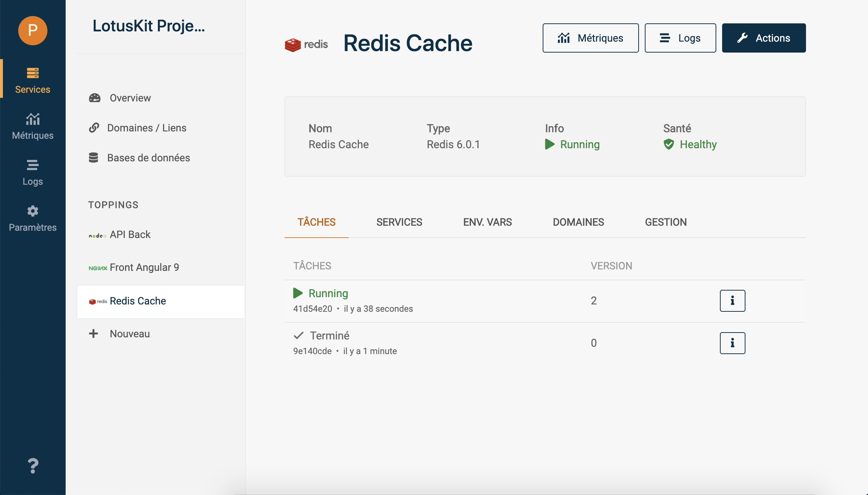Open Logs from the dark sidebar
Viewport: 868px width, 495px height.
pos(33,172)
